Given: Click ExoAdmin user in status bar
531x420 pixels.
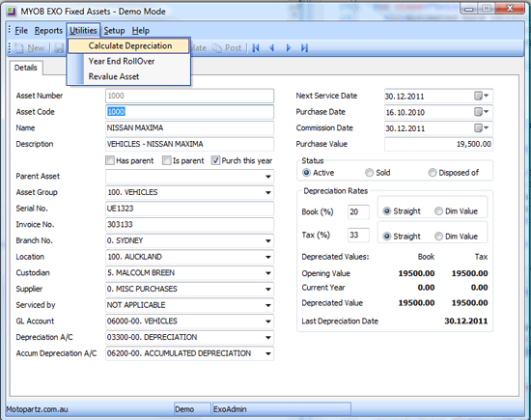Looking at the screenshot, I should (281, 409).
